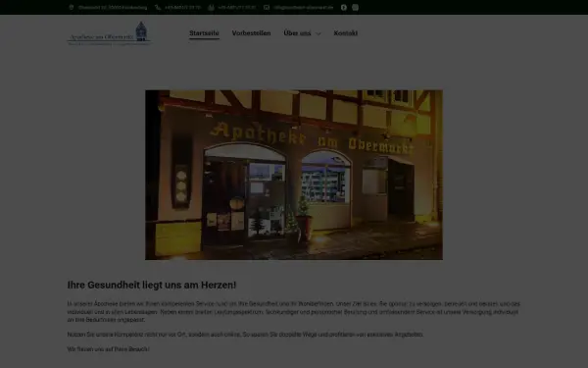Click the Apotheke am Obermarkt logo
The height and width of the screenshot is (368, 588).
point(109,33)
